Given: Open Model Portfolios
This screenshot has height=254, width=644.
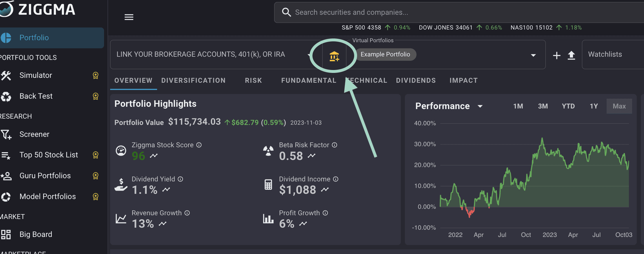Looking at the screenshot, I should [48, 196].
